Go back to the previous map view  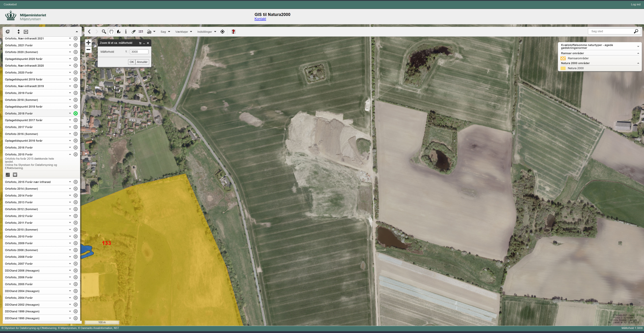coord(89,32)
